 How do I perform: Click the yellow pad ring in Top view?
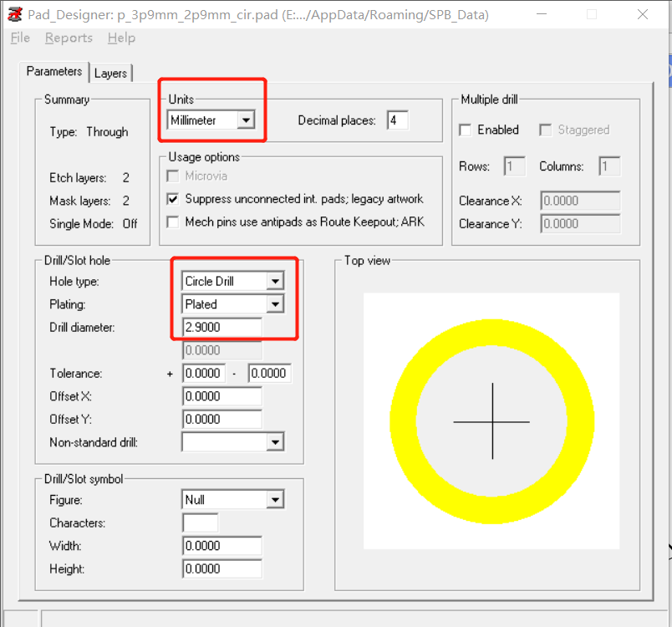[x=491, y=333]
